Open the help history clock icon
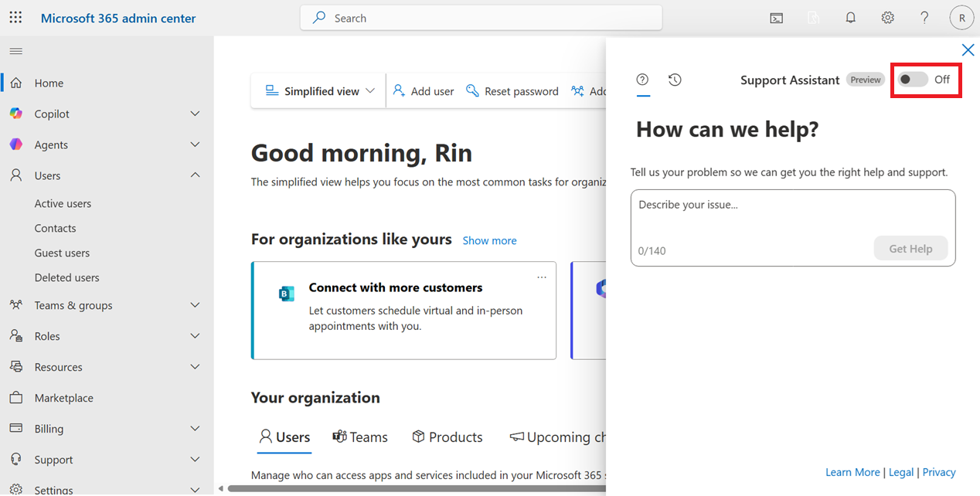980x496 pixels. click(675, 80)
